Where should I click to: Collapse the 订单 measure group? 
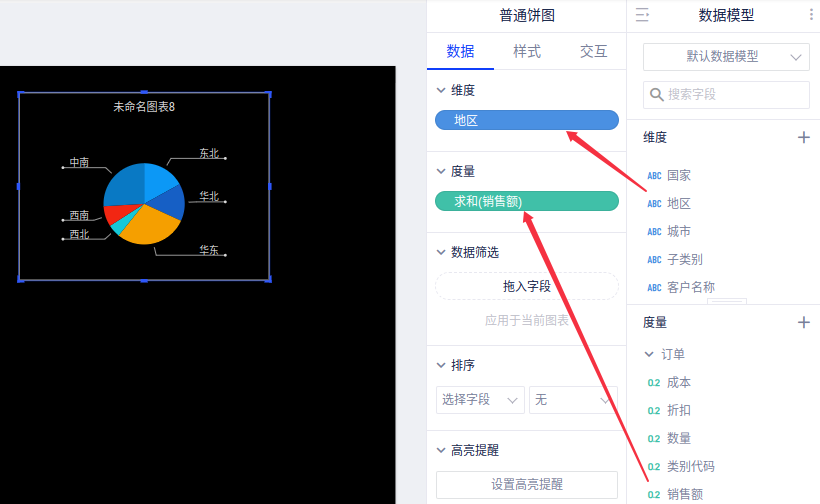[649, 354]
